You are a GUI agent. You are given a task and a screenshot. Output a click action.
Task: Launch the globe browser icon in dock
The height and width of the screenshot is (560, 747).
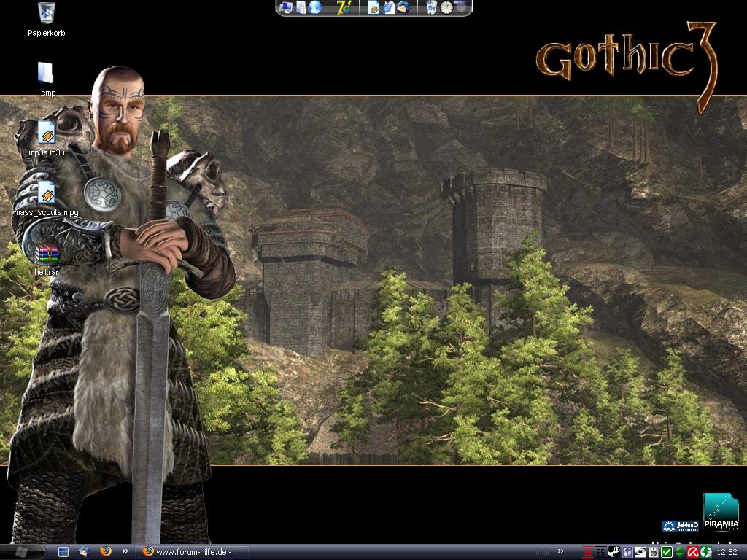(315, 7)
